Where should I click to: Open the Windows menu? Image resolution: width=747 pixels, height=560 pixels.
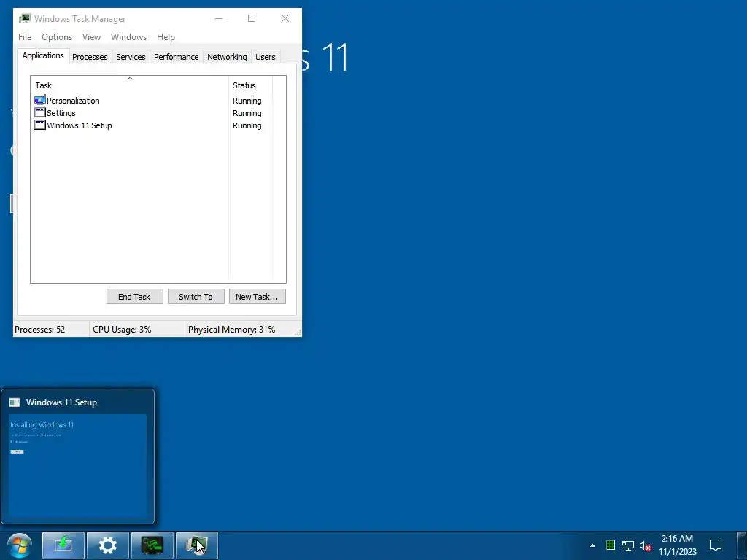click(x=128, y=36)
